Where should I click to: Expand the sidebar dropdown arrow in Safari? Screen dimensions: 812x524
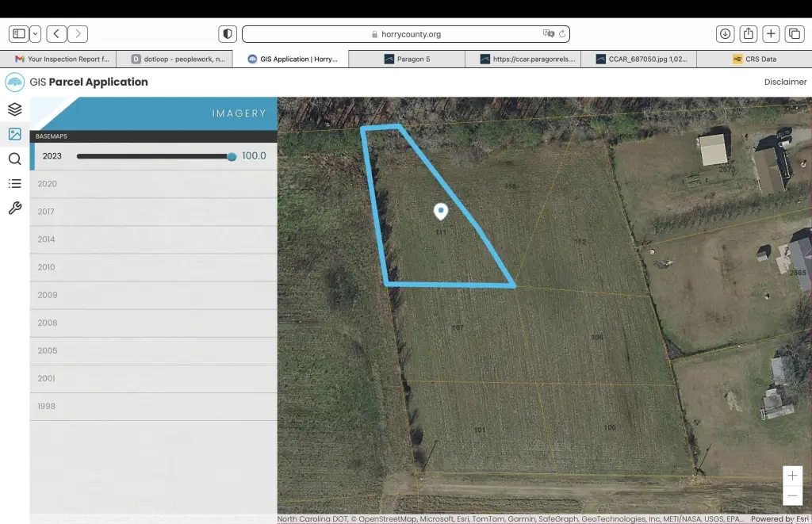tap(36, 34)
